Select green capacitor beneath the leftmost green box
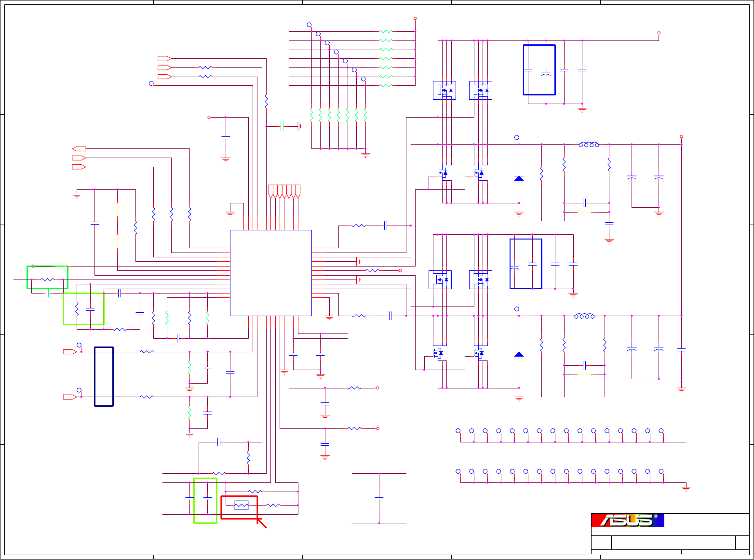Screen dimensions: 754x560 (x=47, y=293)
